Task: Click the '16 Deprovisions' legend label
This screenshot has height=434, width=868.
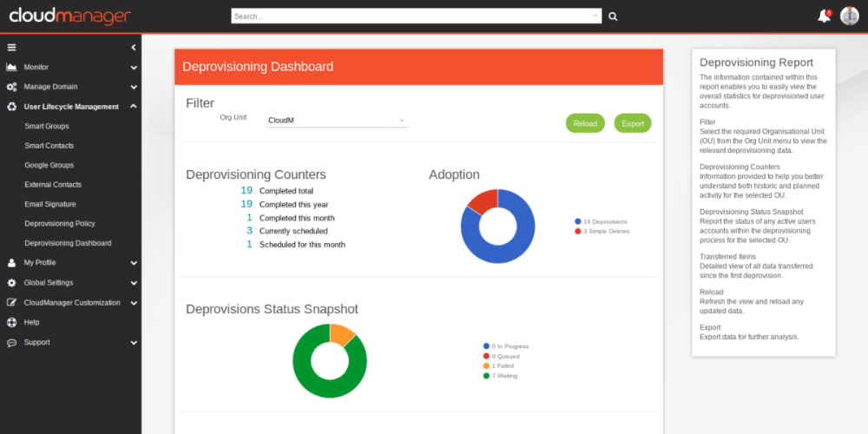Action: pyautogui.click(x=605, y=221)
